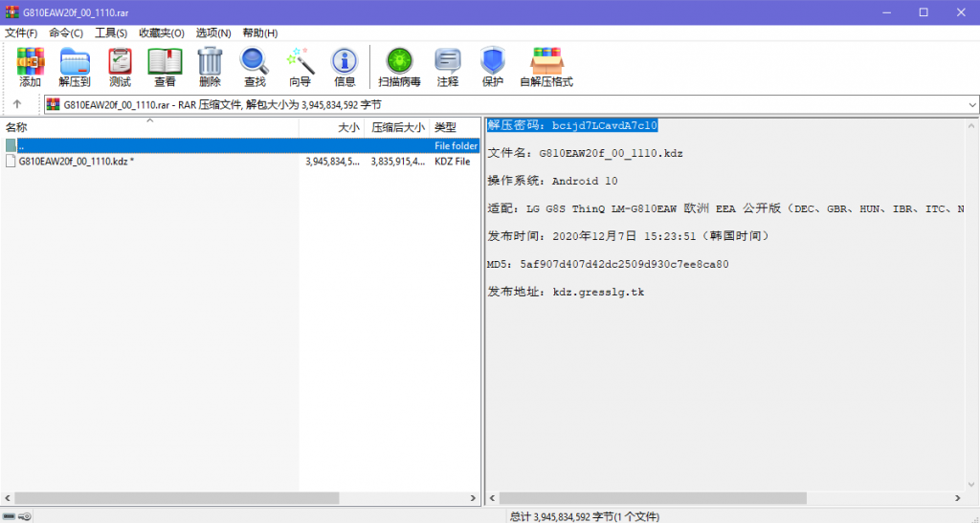The height and width of the screenshot is (523, 980).
Task: Click the 发布时间 date line
Action: coord(629,236)
